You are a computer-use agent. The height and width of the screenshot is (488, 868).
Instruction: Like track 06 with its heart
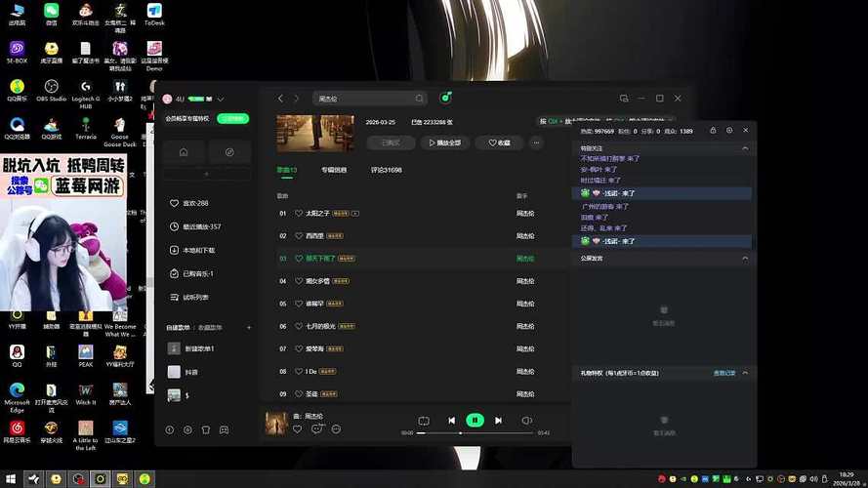click(x=299, y=326)
